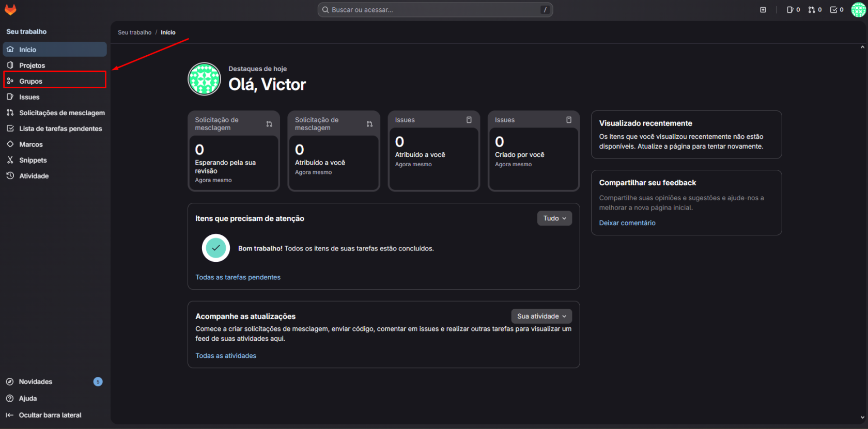The width and height of the screenshot is (868, 429).
Task: Click Todas as tarefas pendentes link
Action: coord(238,277)
